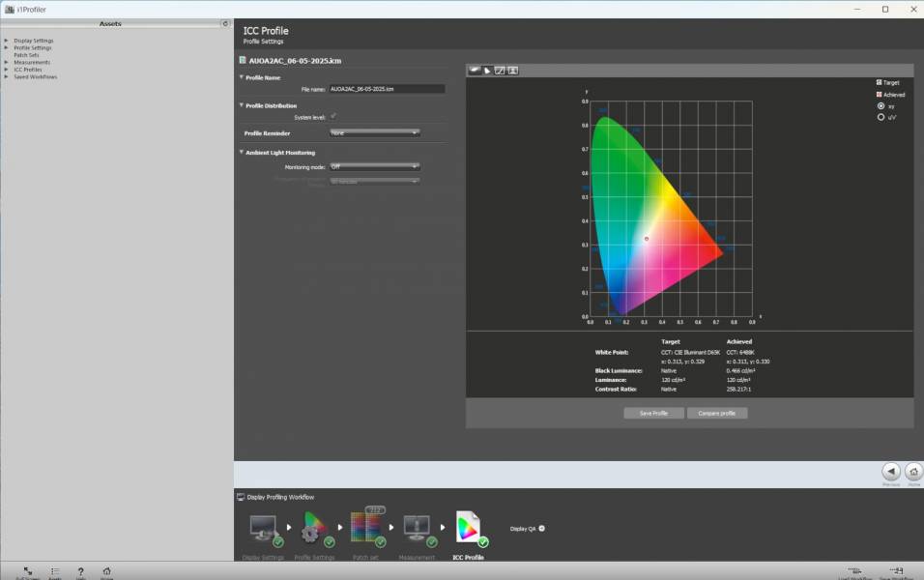Expand ICC Profiles in Assets tree
The image size is (924, 580).
(7, 70)
